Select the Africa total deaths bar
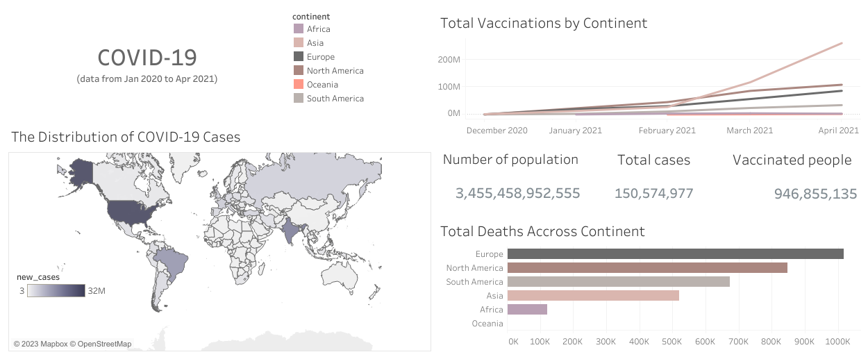 pos(527,310)
